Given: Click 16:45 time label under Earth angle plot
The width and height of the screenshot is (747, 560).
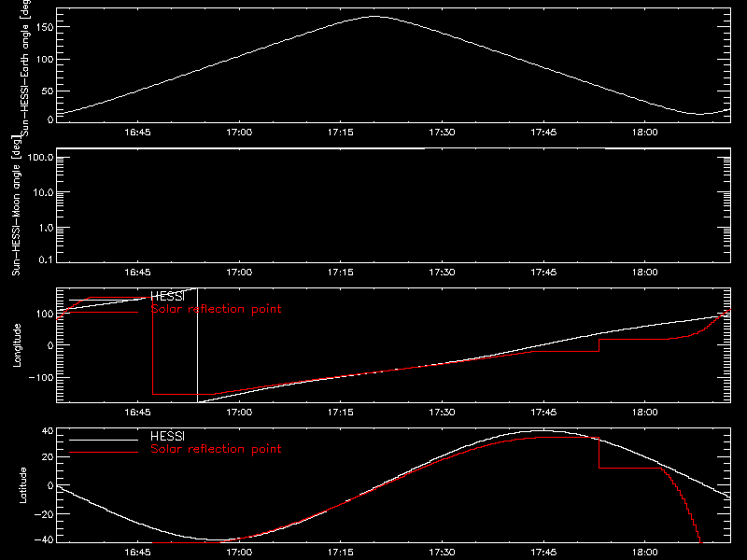Looking at the screenshot, I should (137, 133).
